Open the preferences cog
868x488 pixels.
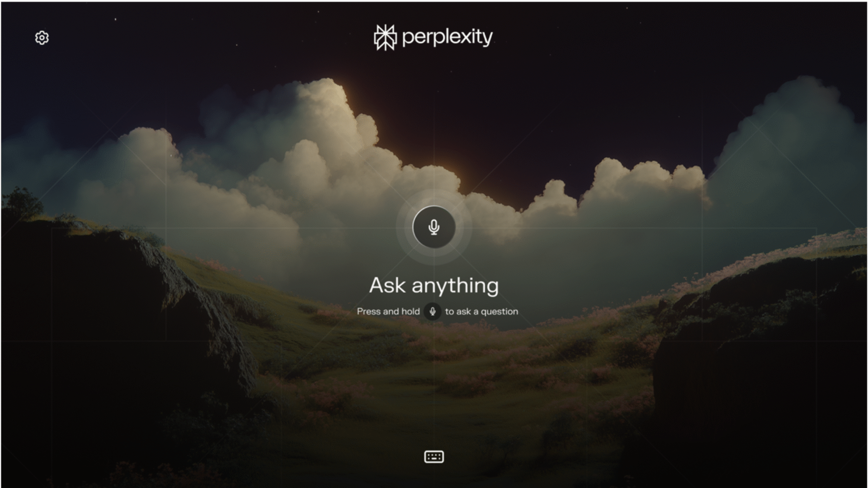pyautogui.click(x=42, y=38)
